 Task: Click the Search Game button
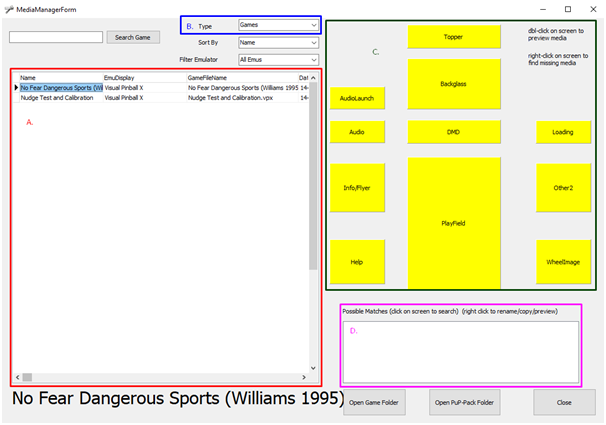133,37
